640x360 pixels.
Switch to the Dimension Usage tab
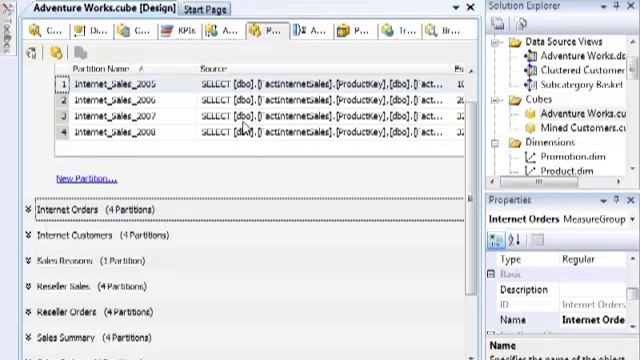[90, 31]
